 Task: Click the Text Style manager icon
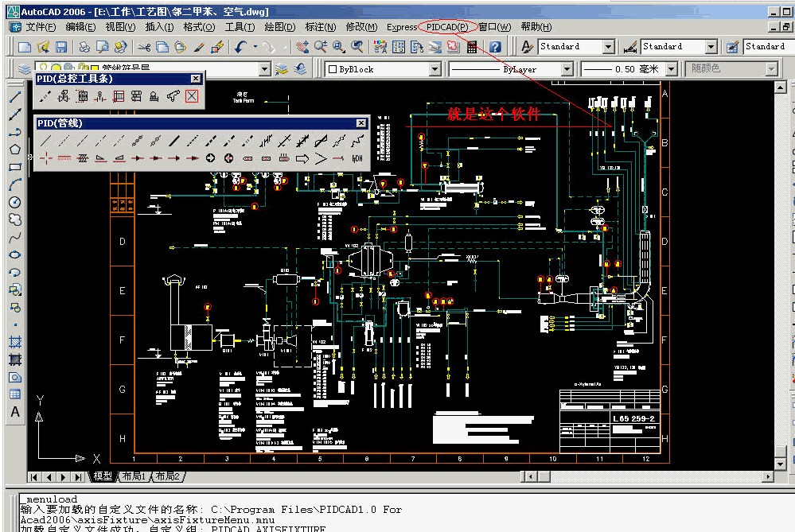[528, 47]
